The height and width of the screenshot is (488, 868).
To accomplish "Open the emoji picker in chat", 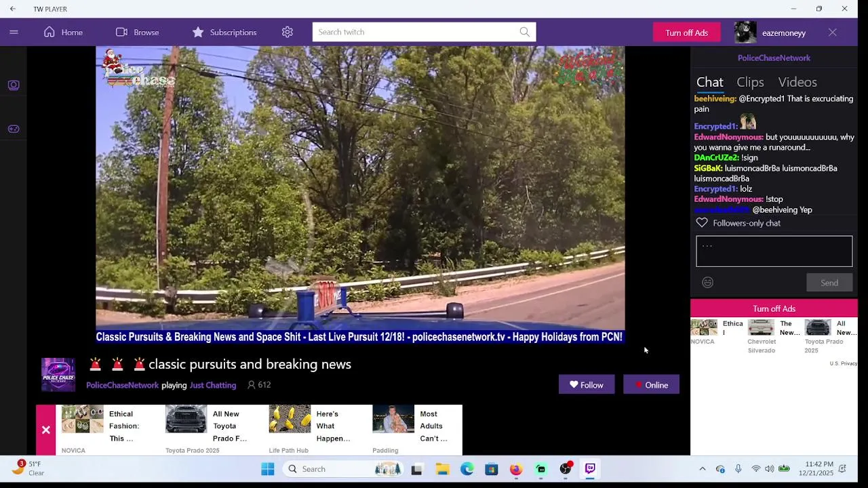I will pyautogui.click(x=707, y=283).
